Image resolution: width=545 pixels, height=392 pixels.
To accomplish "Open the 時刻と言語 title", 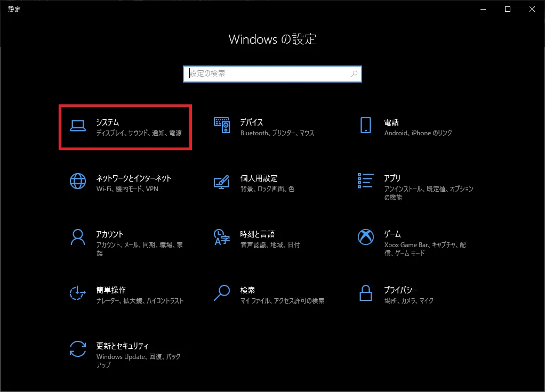I will (258, 234).
